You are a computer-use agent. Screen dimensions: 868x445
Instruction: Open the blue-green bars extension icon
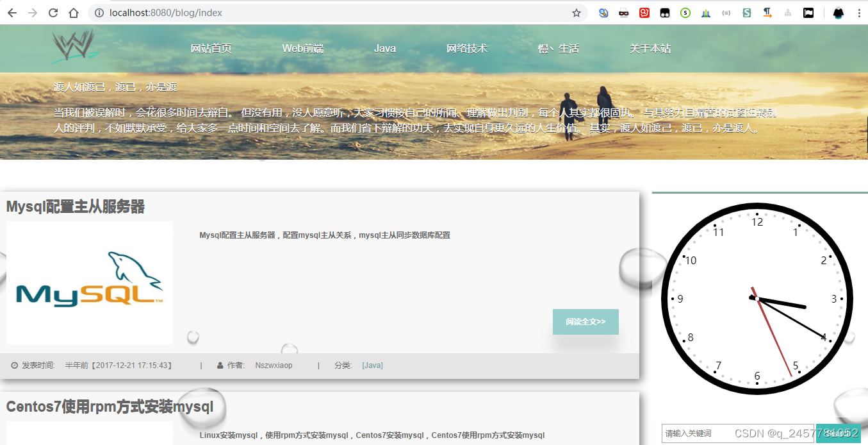coord(706,13)
